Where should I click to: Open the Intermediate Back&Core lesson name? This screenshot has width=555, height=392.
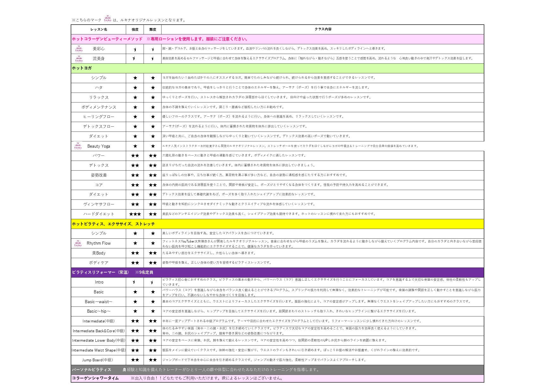pos(99,331)
